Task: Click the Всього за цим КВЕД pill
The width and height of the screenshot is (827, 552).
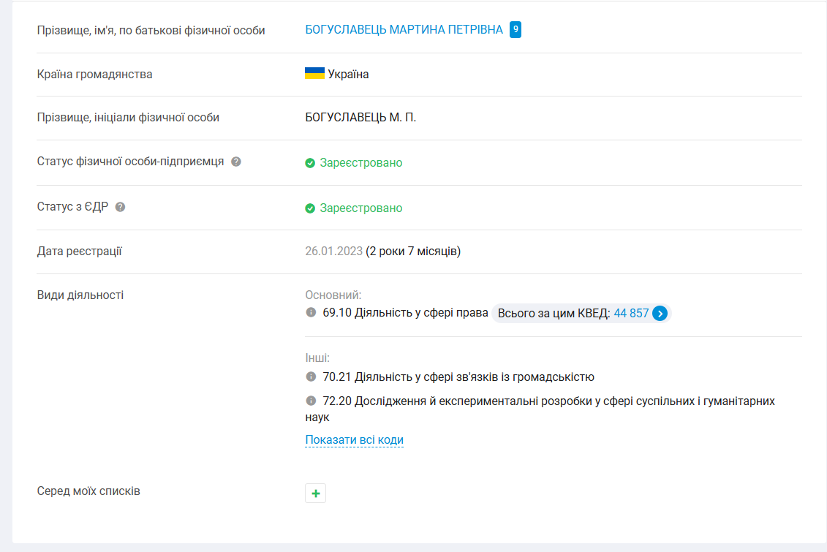Action: click(553, 313)
